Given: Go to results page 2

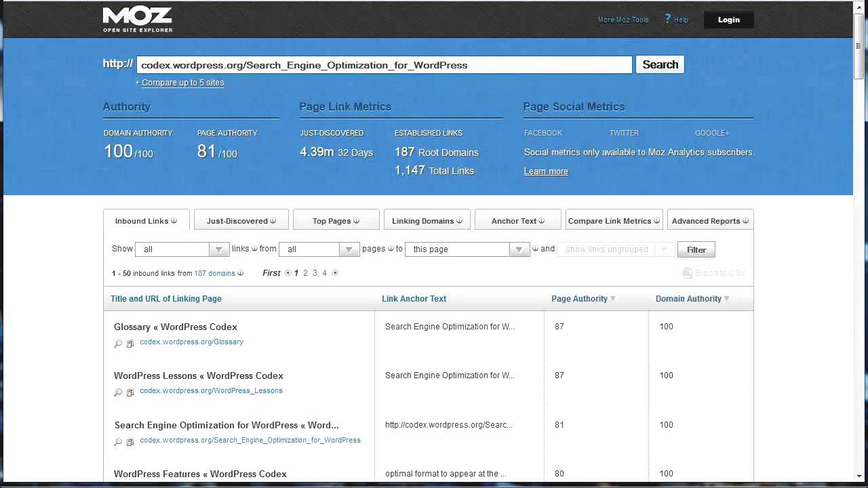Looking at the screenshot, I should pos(305,273).
